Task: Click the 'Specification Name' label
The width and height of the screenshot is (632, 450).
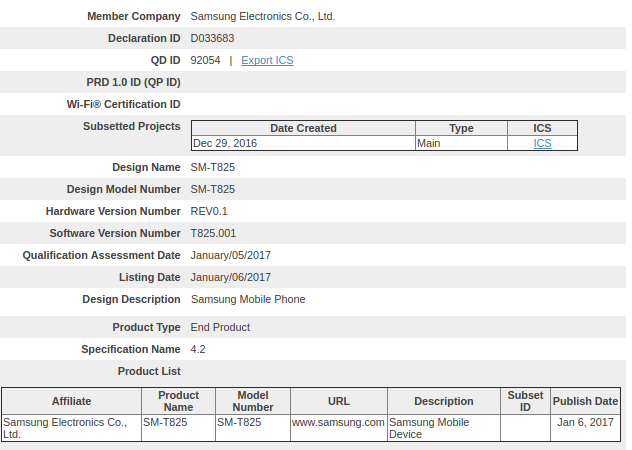Action: click(131, 349)
